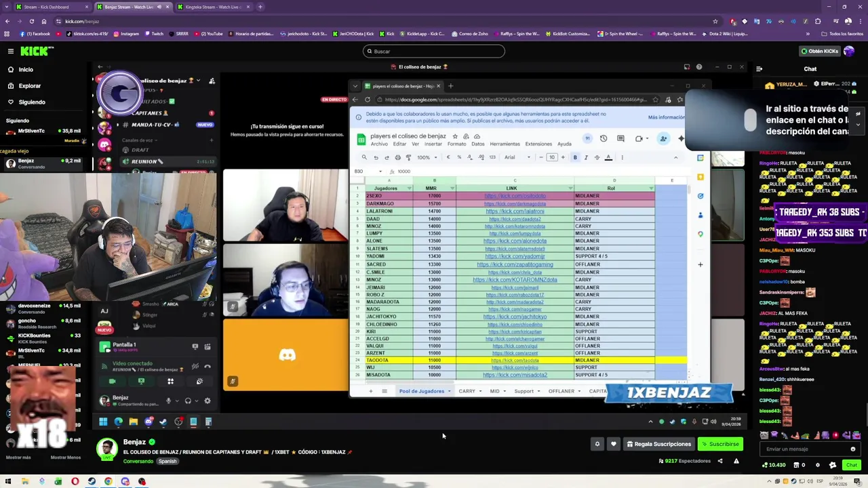Open the 100% zoom dropdown in Sheets
The height and width of the screenshot is (488, 868).
(x=427, y=157)
